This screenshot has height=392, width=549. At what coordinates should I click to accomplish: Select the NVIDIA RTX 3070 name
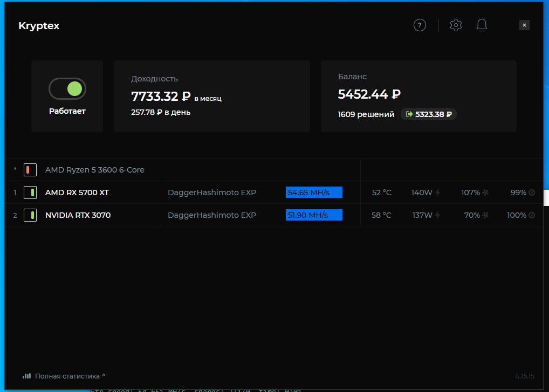(x=78, y=215)
